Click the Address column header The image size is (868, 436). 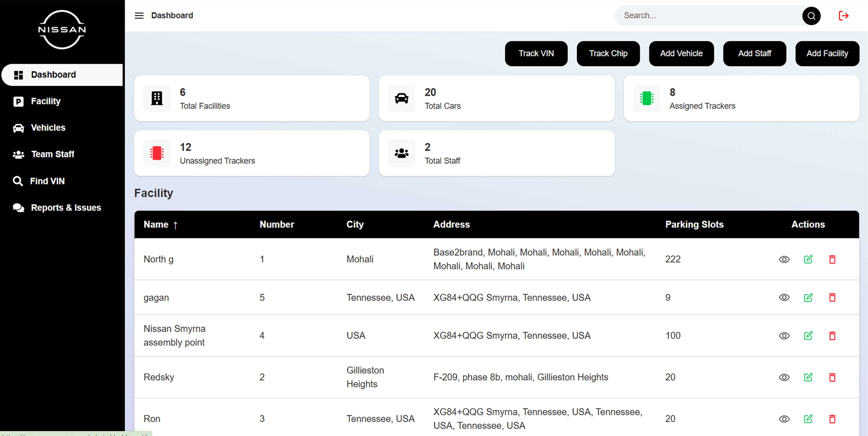[x=451, y=225]
